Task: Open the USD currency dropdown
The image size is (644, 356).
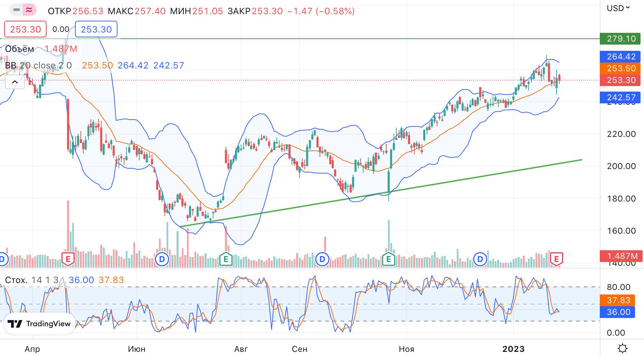Action: point(618,8)
